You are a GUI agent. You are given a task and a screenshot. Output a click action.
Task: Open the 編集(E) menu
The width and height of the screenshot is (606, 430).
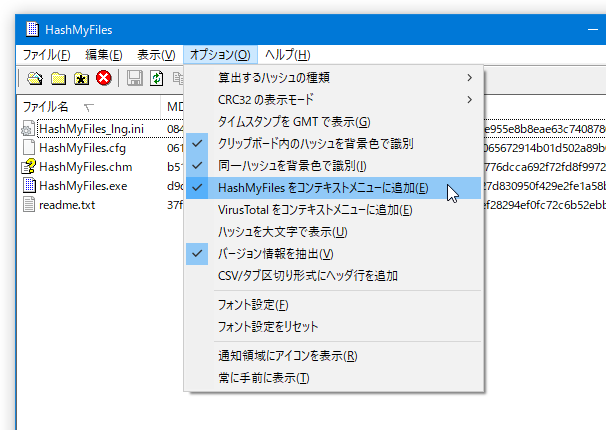(x=104, y=54)
